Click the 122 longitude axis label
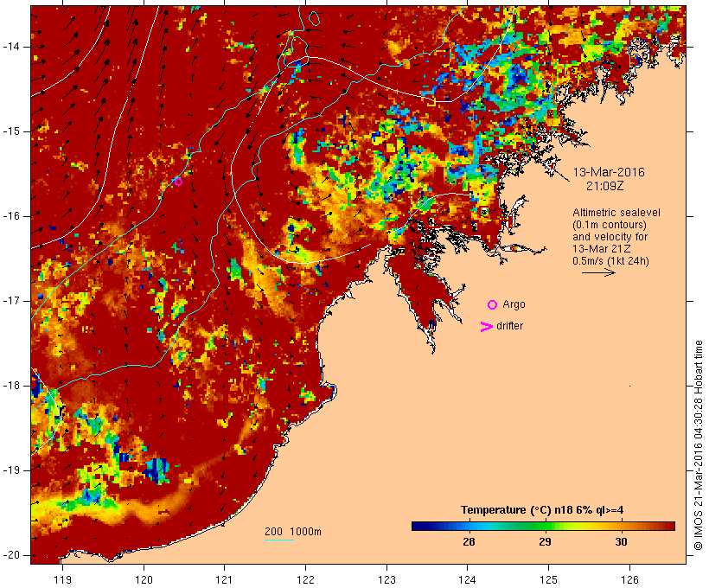The width and height of the screenshot is (709, 588). pos(306,579)
